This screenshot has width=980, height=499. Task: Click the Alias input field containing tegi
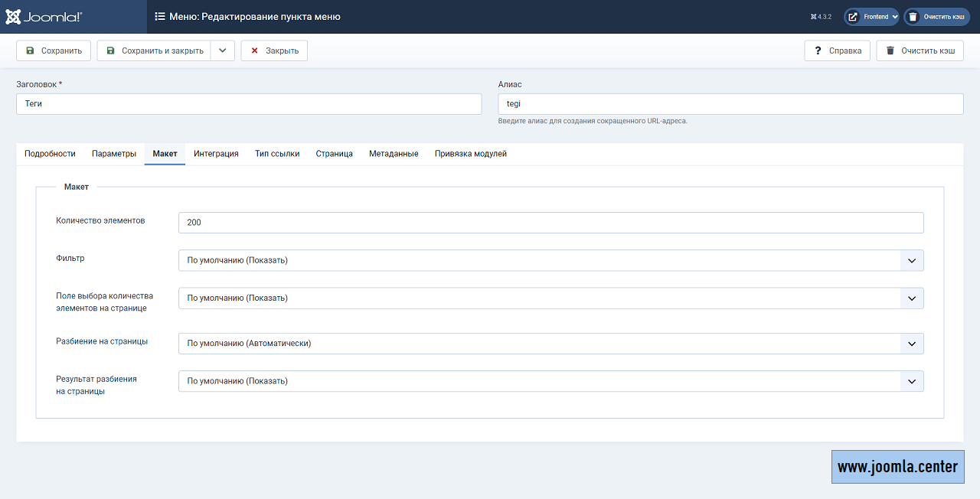[730, 104]
